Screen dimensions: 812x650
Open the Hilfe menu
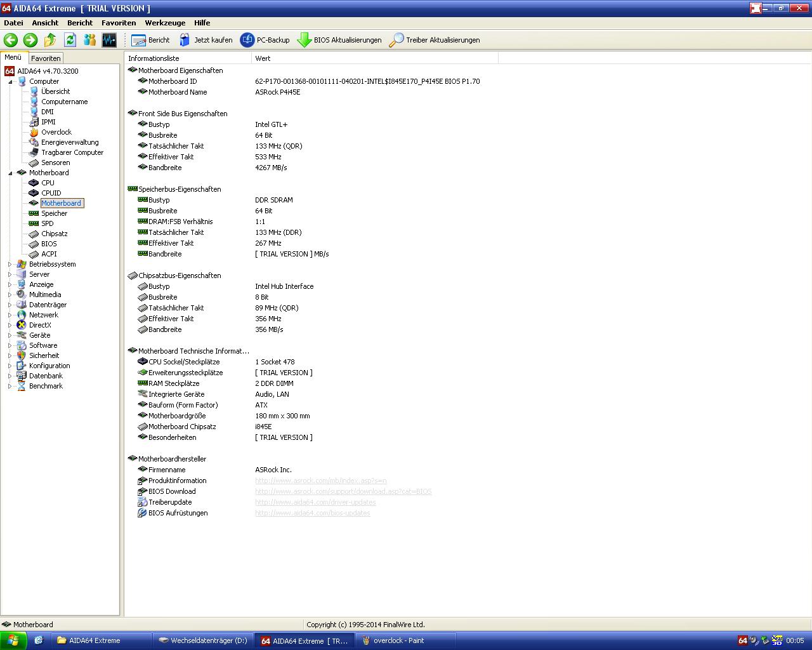202,22
